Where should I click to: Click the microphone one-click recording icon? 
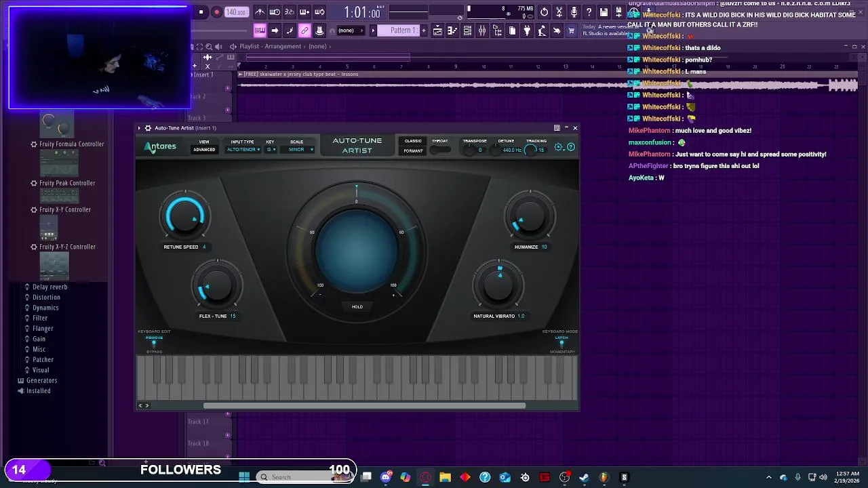click(x=574, y=12)
